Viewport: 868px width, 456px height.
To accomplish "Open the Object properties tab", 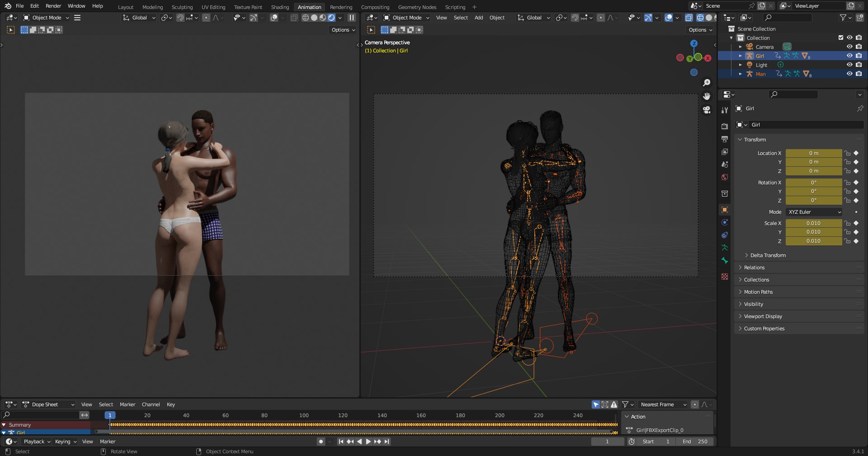I will (725, 210).
